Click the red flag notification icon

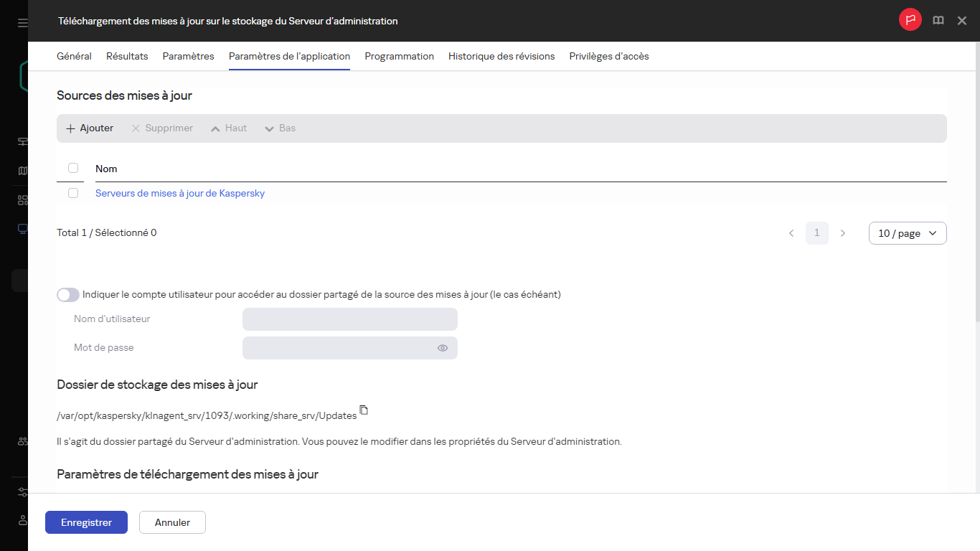(910, 20)
